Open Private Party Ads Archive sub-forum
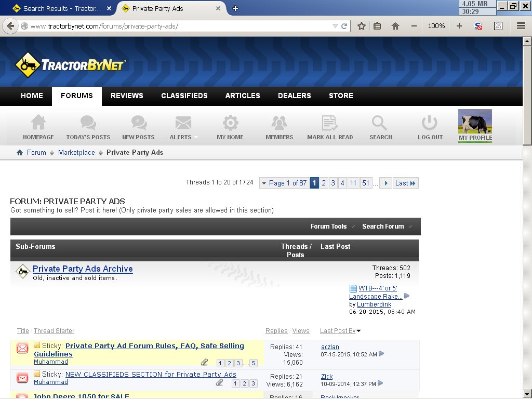The height and width of the screenshot is (399, 532). (x=83, y=269)
